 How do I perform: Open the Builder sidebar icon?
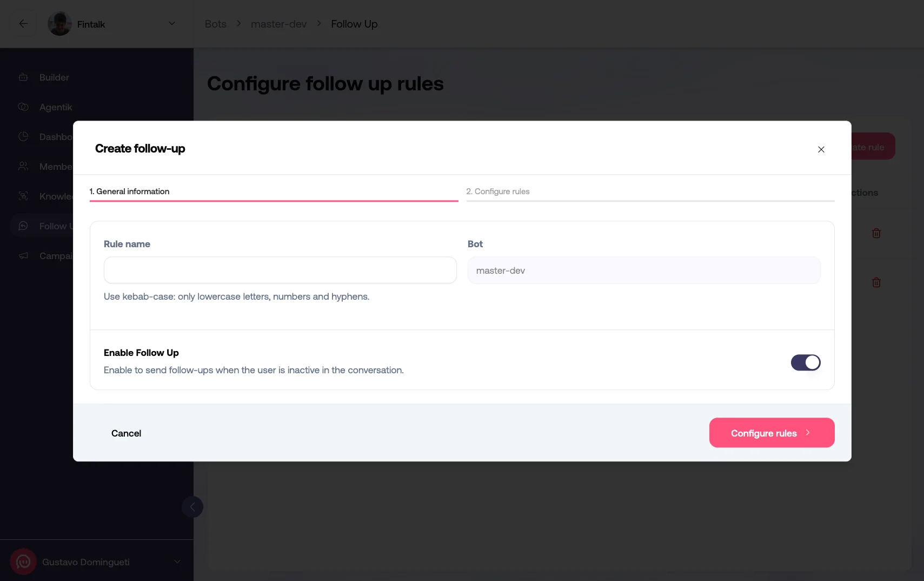click(x=23, y=77)
